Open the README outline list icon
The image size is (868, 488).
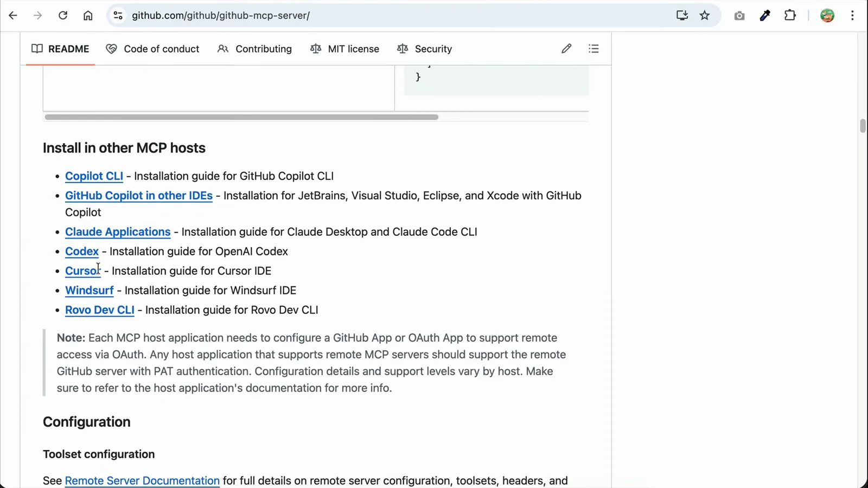[593, 49]
